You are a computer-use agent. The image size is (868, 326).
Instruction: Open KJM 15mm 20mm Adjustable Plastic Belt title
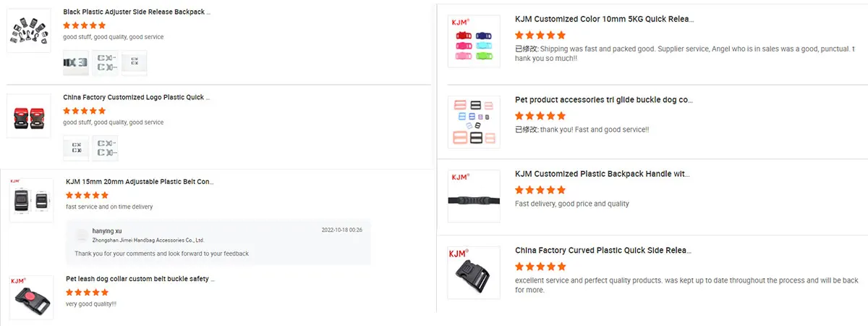[x=140, y=182]
